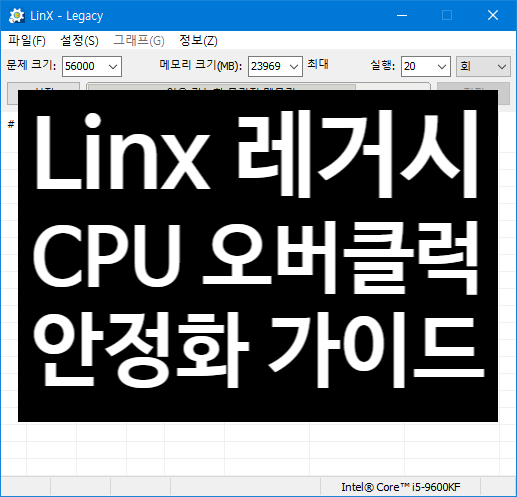Image resolution: width=517 pixels, height=497 pixels.
Task: Click the 실행 label
Action: coord(383,65)
